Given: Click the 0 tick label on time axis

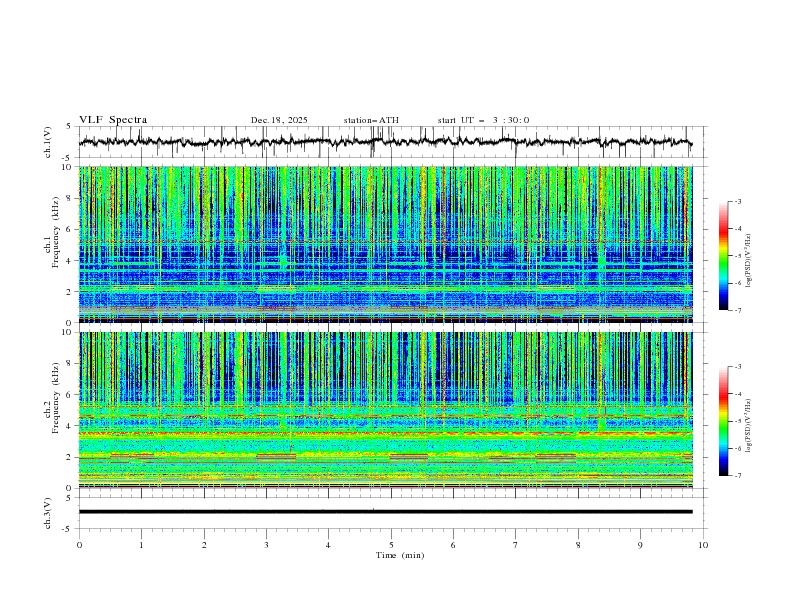Looking at the screenshot, I should (79, 544).
